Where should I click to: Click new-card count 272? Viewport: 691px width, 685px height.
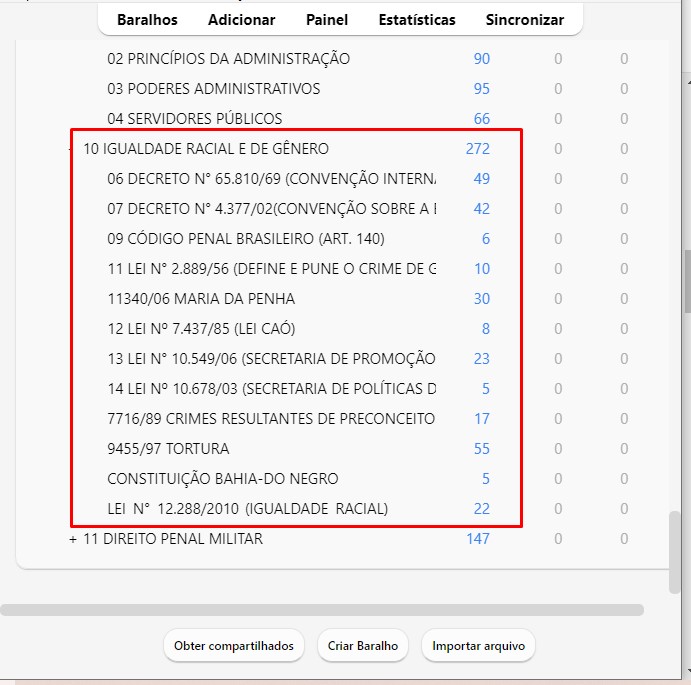478,149
